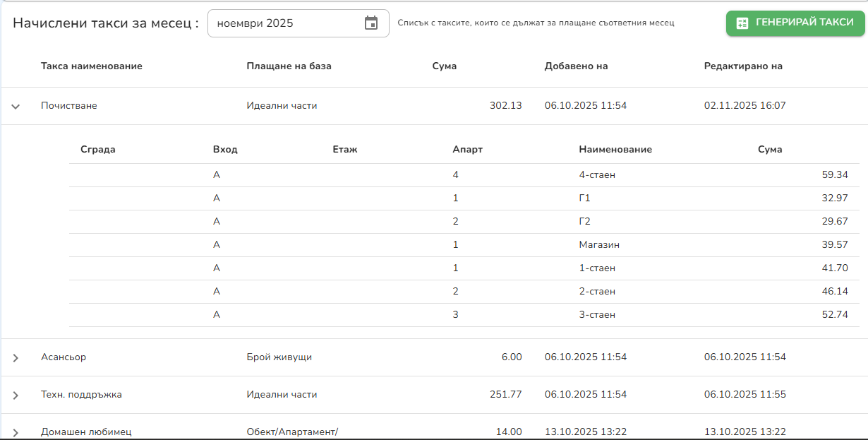Click the Плащане на база column header

289,66
